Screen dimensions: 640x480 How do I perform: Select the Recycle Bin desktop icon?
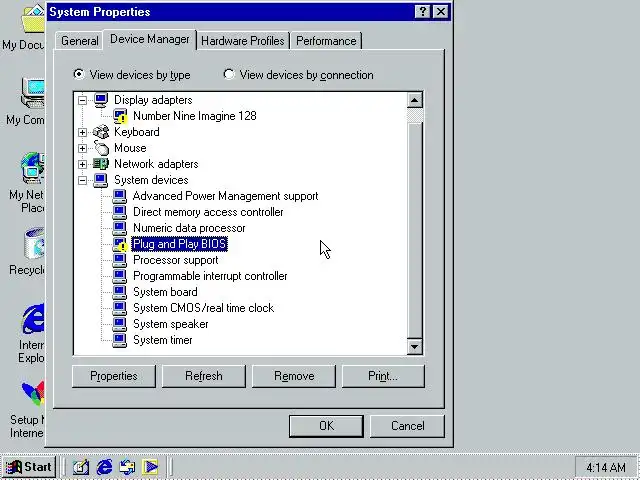34,244
